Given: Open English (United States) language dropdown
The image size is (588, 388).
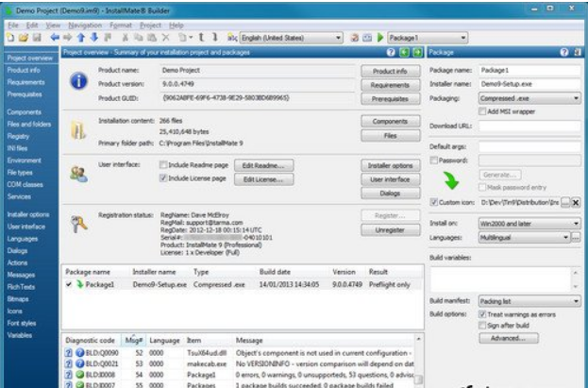Looking at the screenshot, I should tap(291, 38).
